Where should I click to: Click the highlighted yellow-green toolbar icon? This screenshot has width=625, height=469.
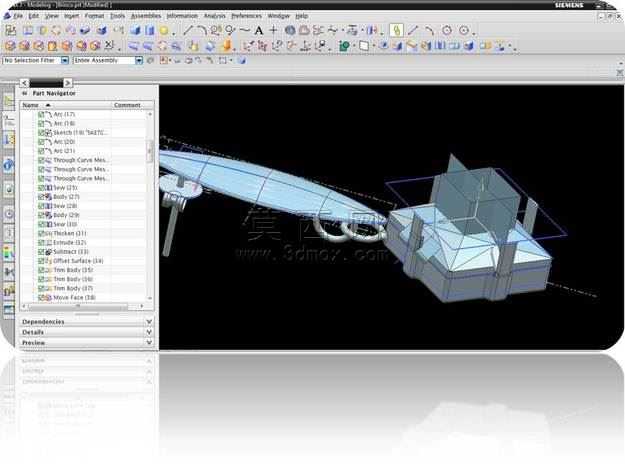[x=396, y=30]
